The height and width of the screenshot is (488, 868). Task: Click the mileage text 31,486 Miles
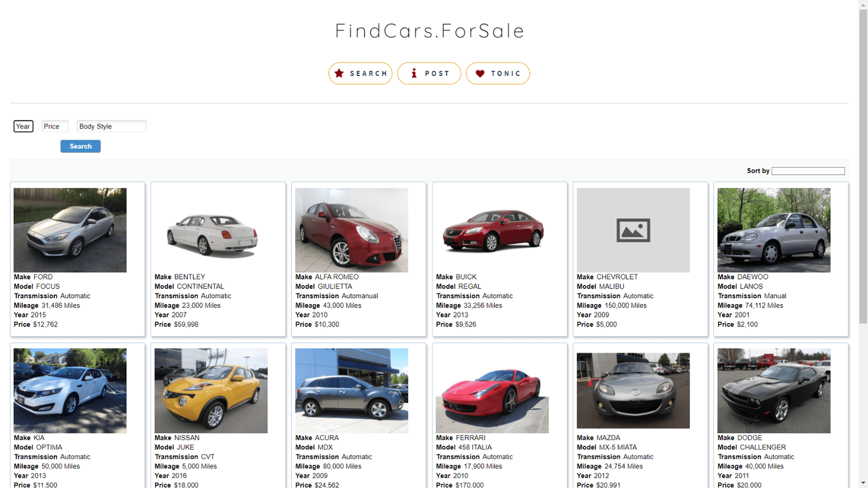[x=61, y=305]
